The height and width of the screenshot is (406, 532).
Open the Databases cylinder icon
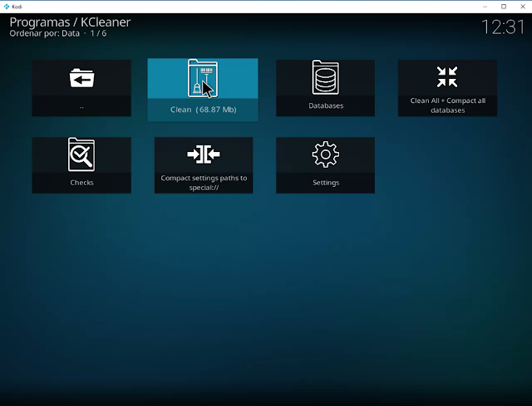(x=325, y=77)
